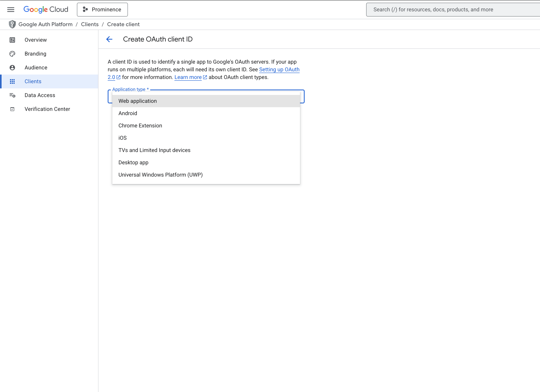Open the Data Access sidebar page
Screen dimensions: 540x392
click(x=49, y=95)
